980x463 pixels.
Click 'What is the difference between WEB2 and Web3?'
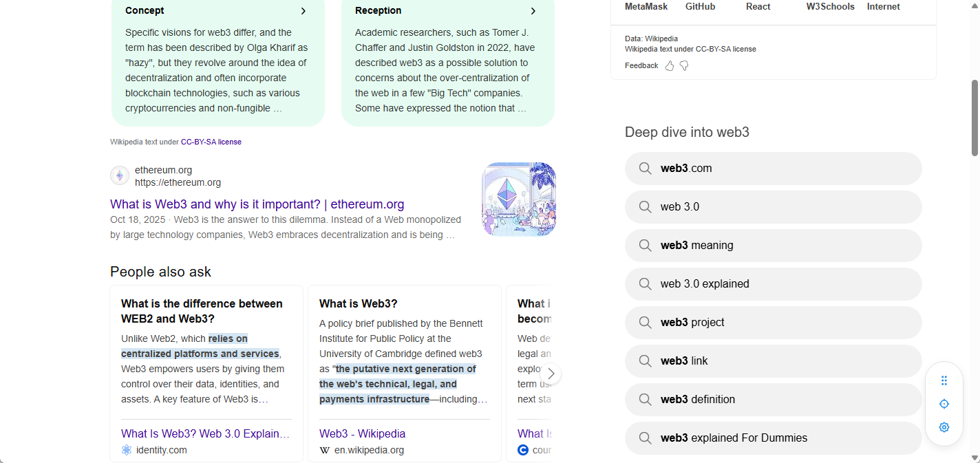pos(202,311)
